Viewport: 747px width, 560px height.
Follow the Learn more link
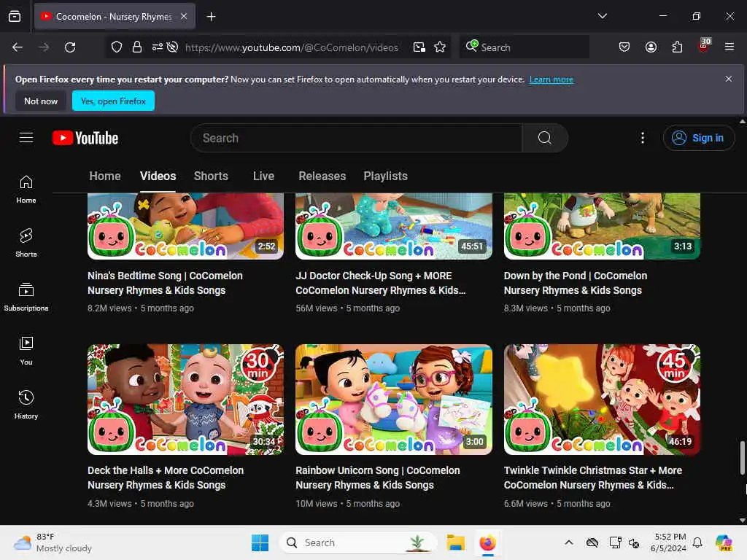click(x=551, y=79)
